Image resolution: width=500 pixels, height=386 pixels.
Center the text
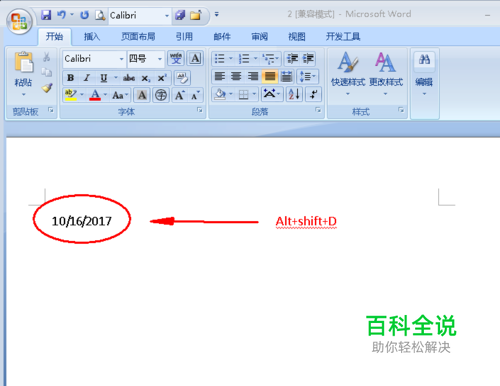(x=236, y=77)
